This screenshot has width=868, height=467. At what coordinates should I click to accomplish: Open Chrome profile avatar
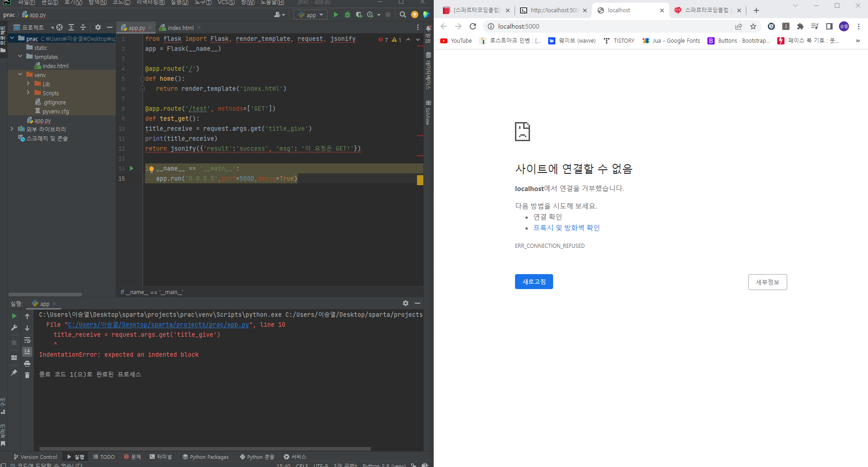(844, 26)
